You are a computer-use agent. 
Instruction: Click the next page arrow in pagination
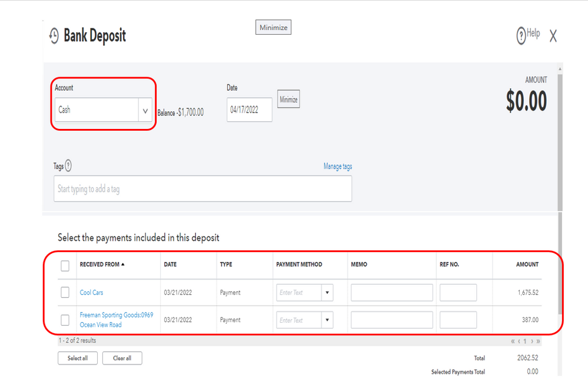tap(531, 341)
